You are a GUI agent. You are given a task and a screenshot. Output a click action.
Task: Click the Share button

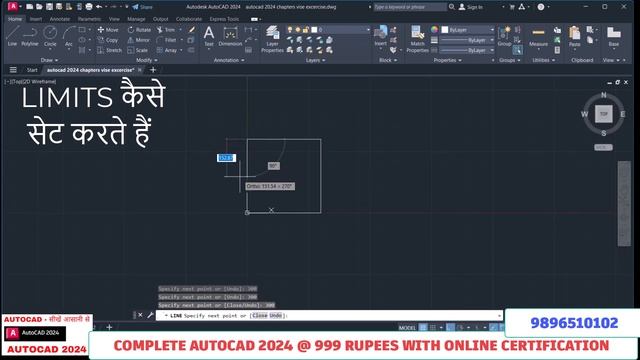(142, 7)
